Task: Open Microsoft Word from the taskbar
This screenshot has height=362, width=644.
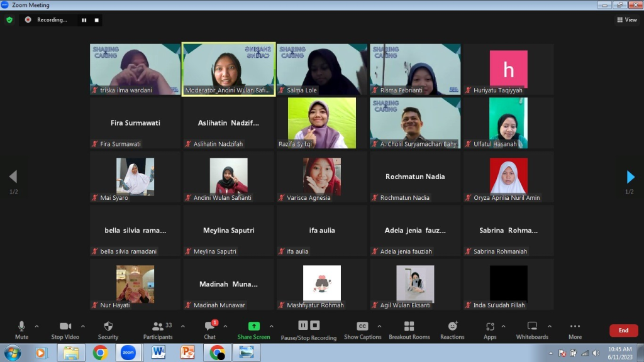Action: point(158,353)
